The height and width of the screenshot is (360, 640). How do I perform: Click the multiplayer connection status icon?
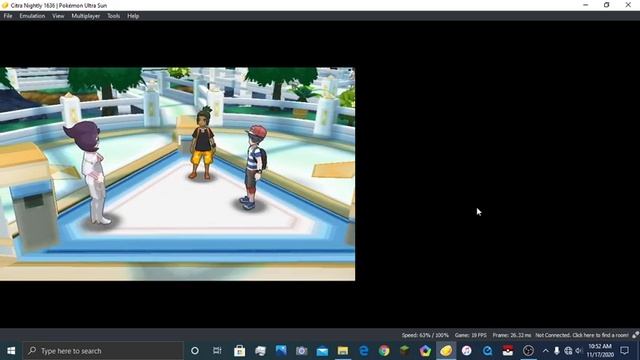point(636,335)
